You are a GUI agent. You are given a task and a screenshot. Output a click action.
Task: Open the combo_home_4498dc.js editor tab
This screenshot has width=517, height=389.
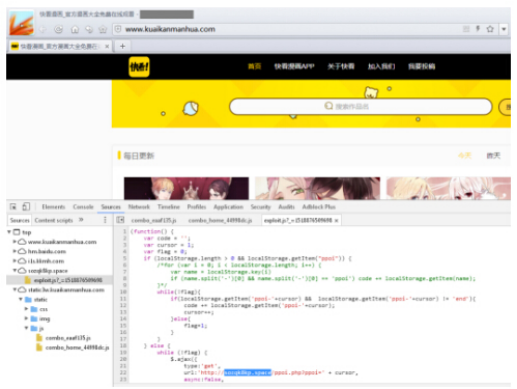click(x=220, y=221)
